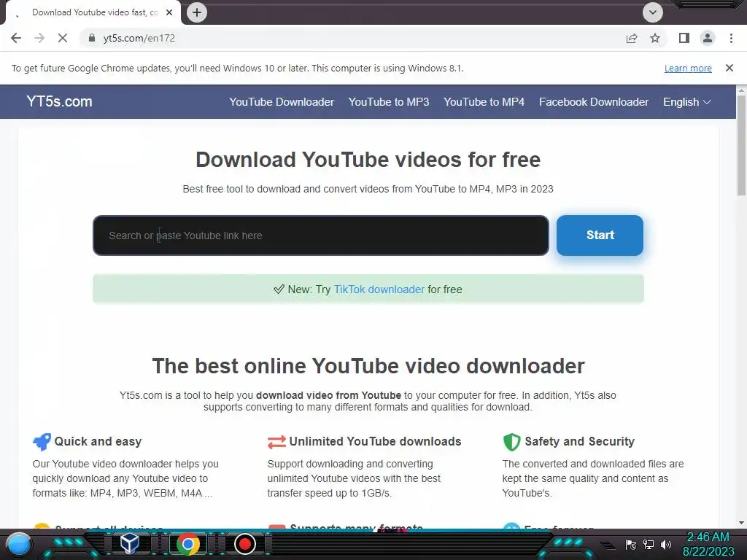Image resolution: width=747 pixels, height=560 pixels.
Task: Click the forward navigation arrow
Action: tap(39, 38)
